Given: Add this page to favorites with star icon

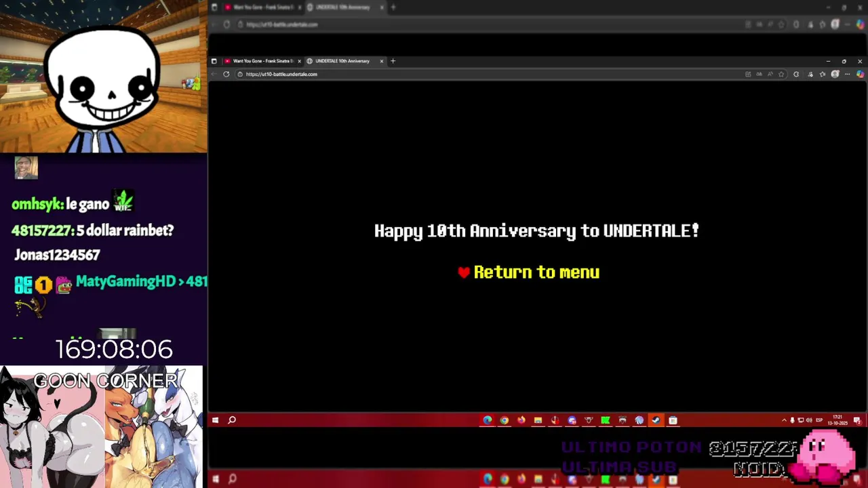Looking at the screenshot, I should [781, 74].
